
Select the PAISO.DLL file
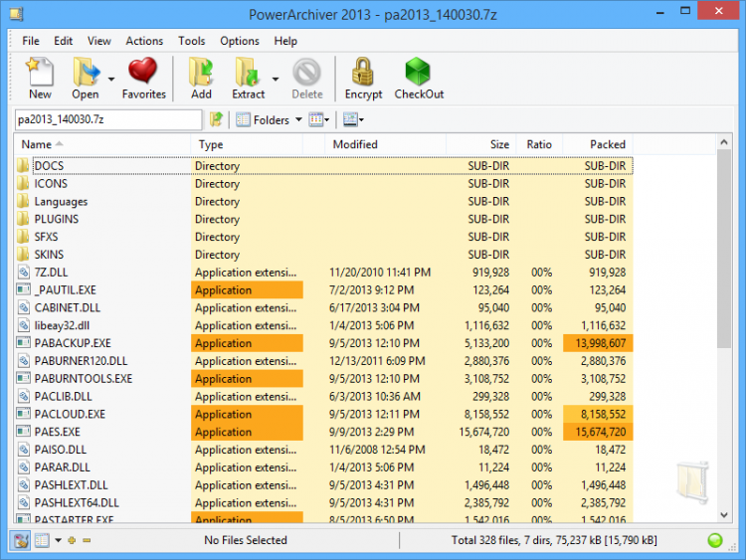click(323, 450)
